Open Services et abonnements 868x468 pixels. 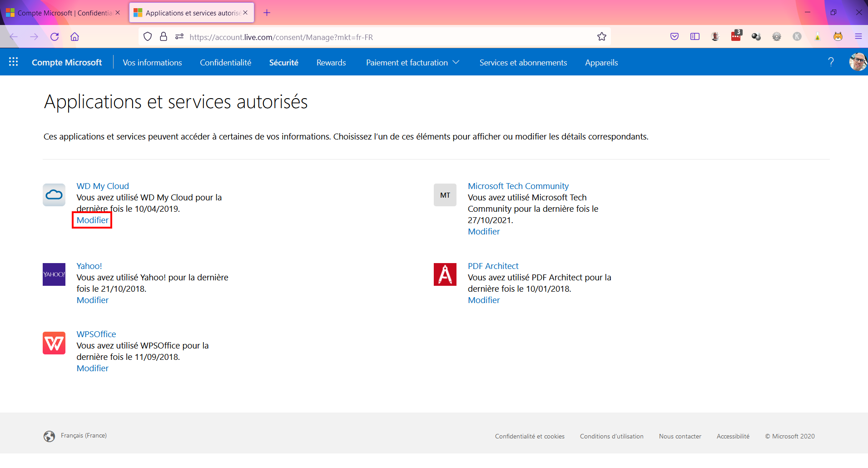pyautogui.click(x=523, y=63)
